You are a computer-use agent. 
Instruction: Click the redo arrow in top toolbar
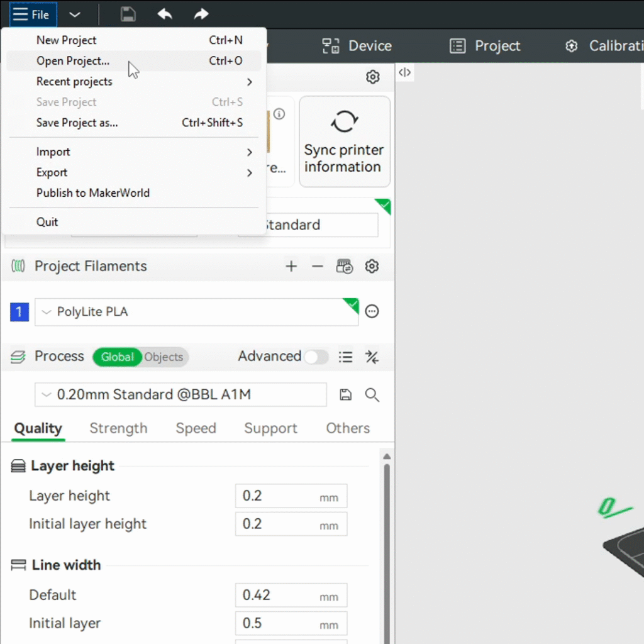[201, 14]
